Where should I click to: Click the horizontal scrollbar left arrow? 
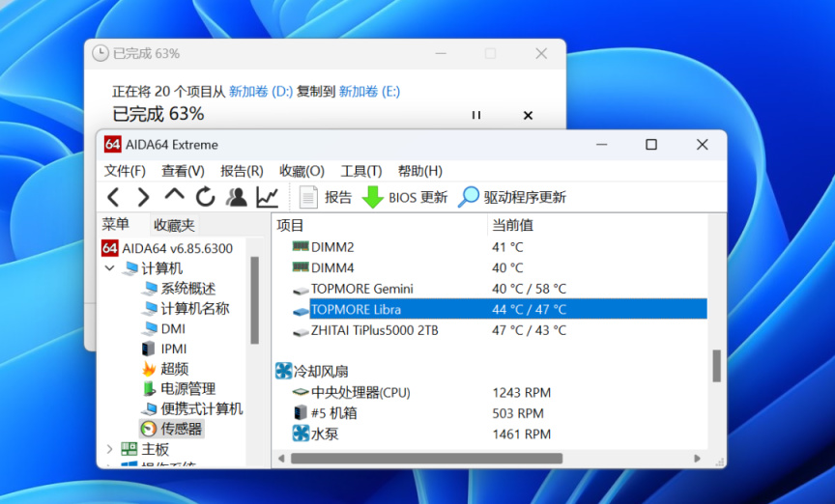pyautogui.click(x=281, y=459)
